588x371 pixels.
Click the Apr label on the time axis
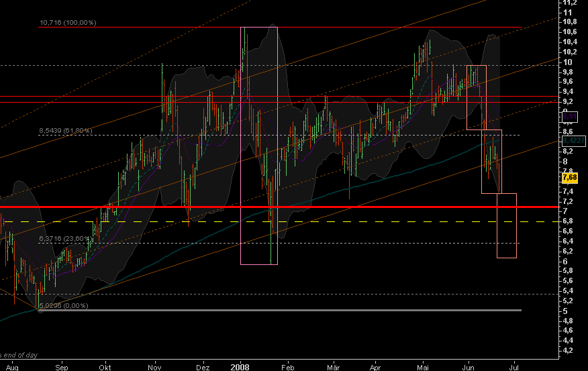pos(375,367)
